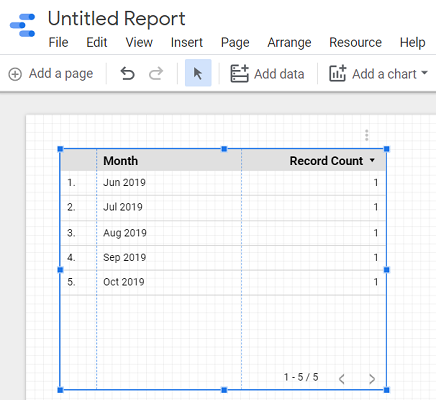
Task: Expand the Add a chart dropdown arrow
Action: (424, 72)
